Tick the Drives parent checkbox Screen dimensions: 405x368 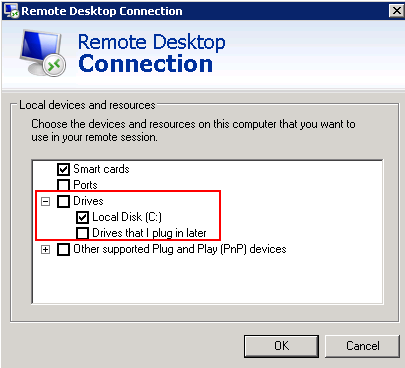tap(63, 201)
